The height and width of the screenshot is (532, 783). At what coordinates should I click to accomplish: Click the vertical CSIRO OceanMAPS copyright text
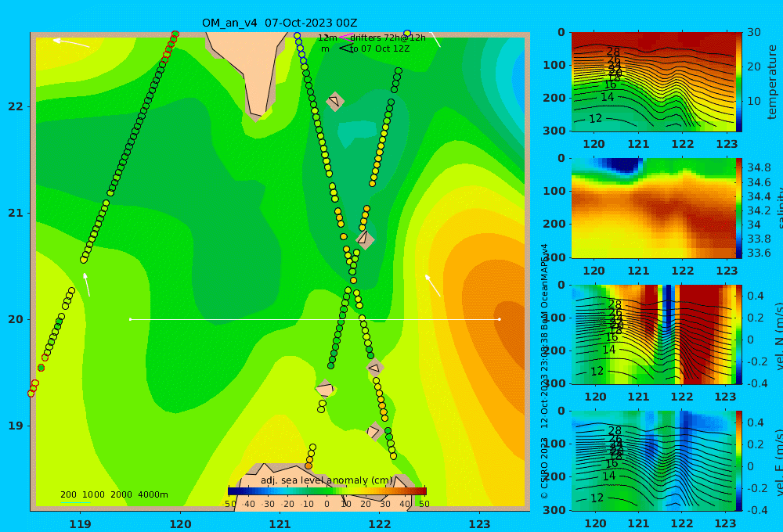pyautogui.click(x=545, y=372)
